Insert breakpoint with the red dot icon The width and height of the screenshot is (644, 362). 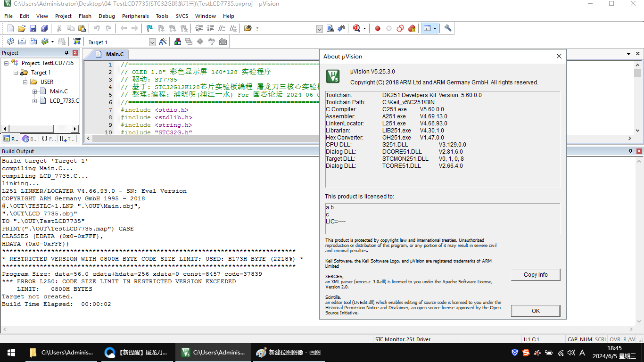coord(378,28)
